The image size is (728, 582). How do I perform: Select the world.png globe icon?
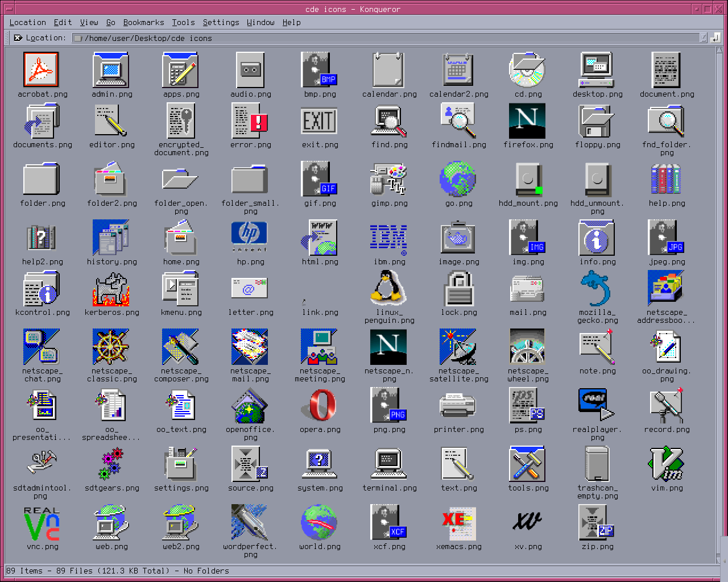pyautogui.click(x=319, y=523)
